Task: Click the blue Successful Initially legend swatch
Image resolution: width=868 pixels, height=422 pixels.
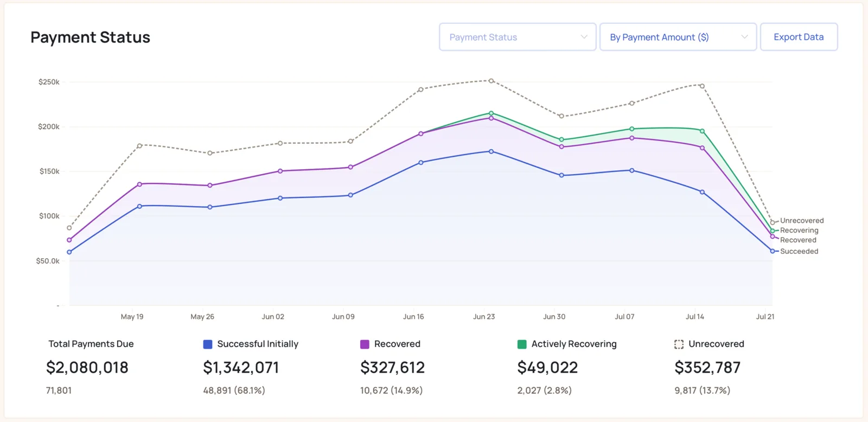Action: pyautogui.click(x=207, y=344)
